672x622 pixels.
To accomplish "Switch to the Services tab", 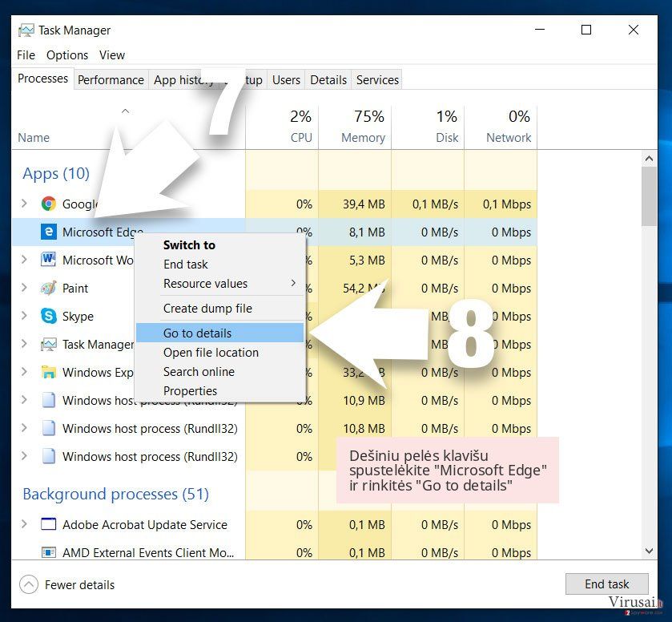I will (x=377, y=80).
